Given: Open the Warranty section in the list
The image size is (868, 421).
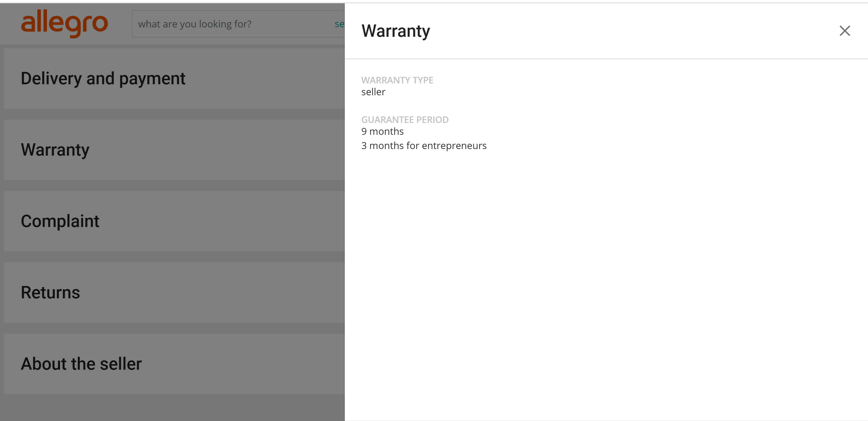Looking at the screenshot, I should pos(174,150).
